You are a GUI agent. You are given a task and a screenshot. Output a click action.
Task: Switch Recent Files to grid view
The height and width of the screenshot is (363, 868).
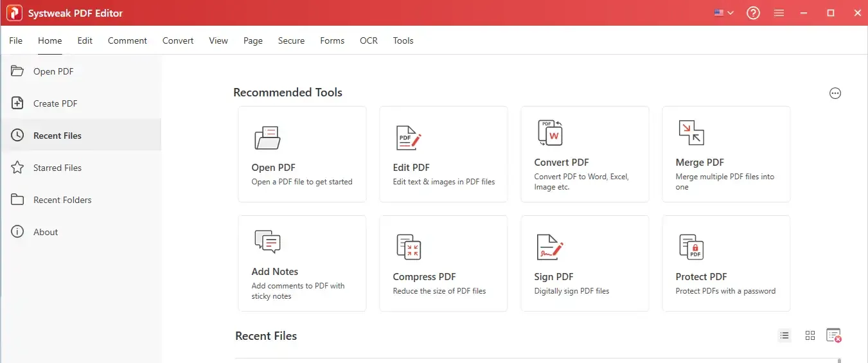point(810,335)
